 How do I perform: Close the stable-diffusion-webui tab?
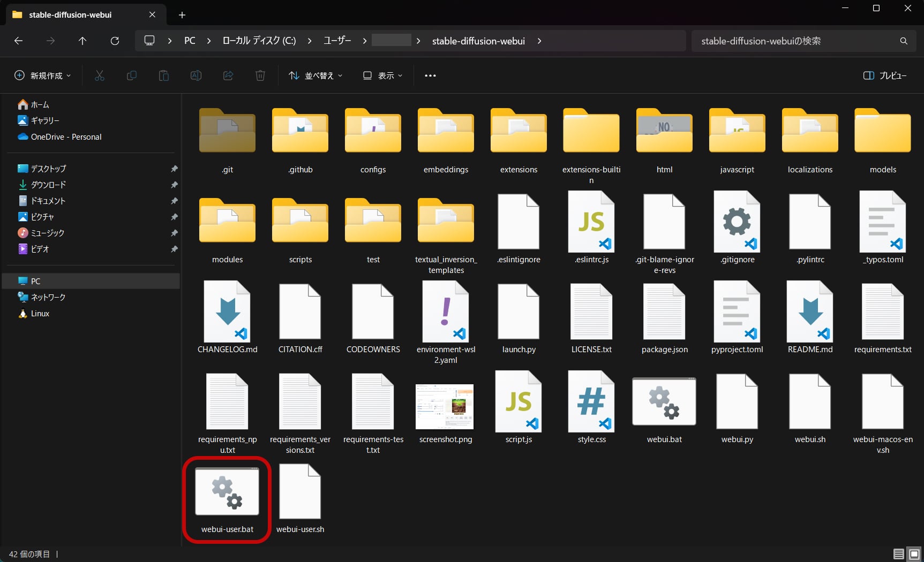click(x=152, y=15)
